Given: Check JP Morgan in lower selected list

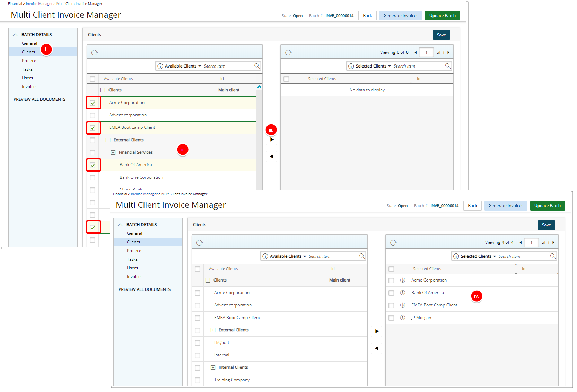Looking at the screenshot, I should pos(391,318).
